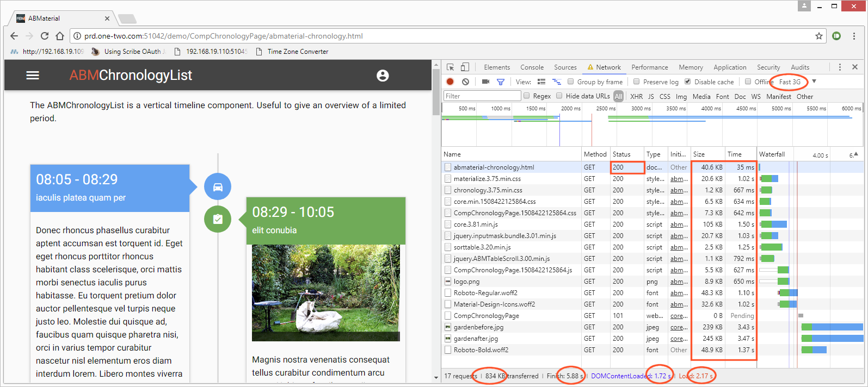Open the Sources tab
The image size is (868, 387).
click(x=565, y=67)
